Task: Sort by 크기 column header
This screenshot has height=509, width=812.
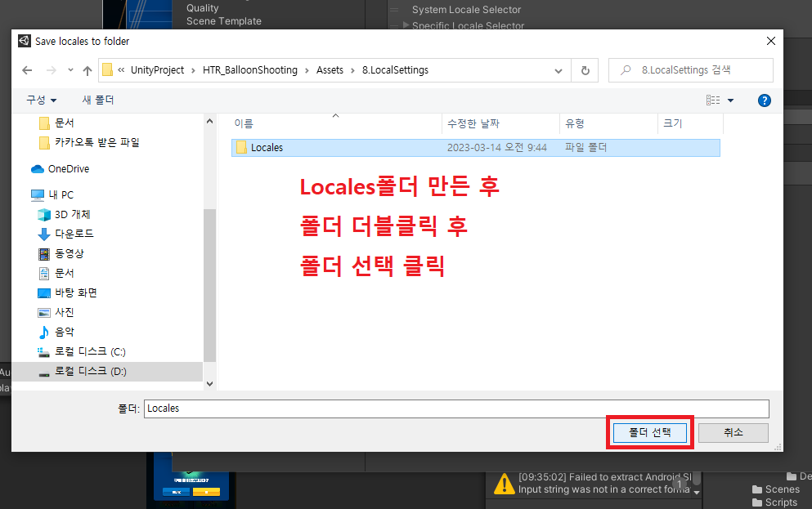Action: tap(673, 123)
